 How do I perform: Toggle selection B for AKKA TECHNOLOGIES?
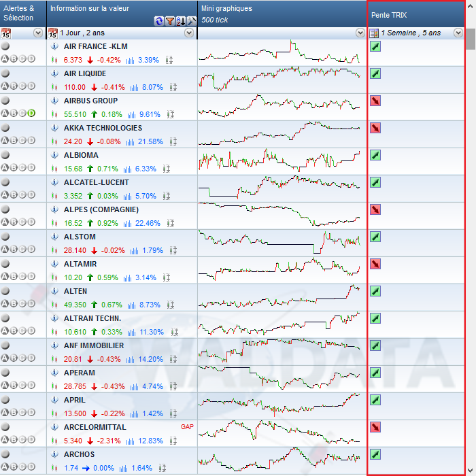click(x=14, y=140)
